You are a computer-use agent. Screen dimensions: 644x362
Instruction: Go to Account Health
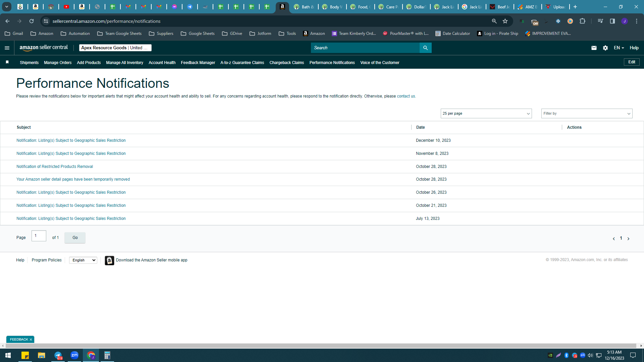point(162,63)
